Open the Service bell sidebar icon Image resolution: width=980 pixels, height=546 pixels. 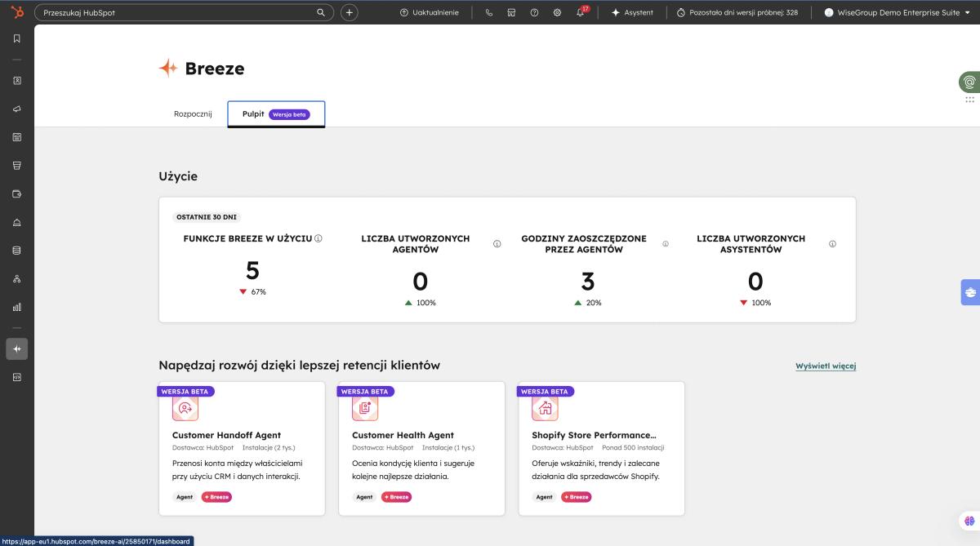pyautogui.click(x=17, y=223)
